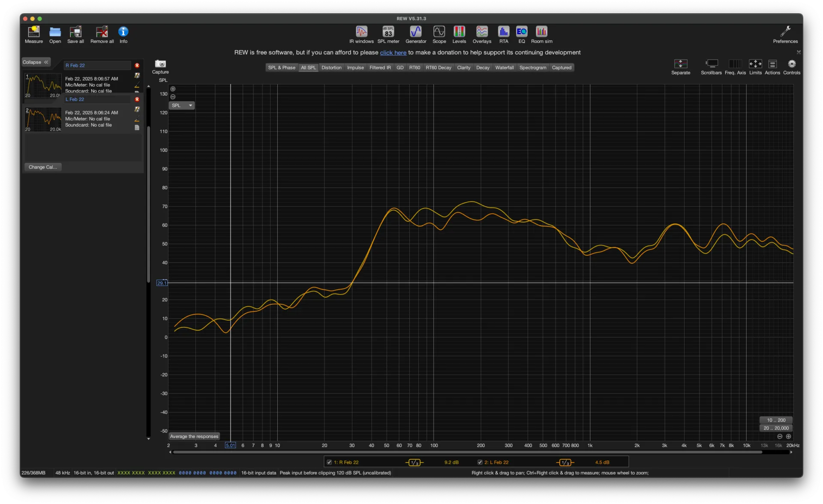Open the SPL axis dropdown
The image size is (823, 504).
tap(182, 105)
